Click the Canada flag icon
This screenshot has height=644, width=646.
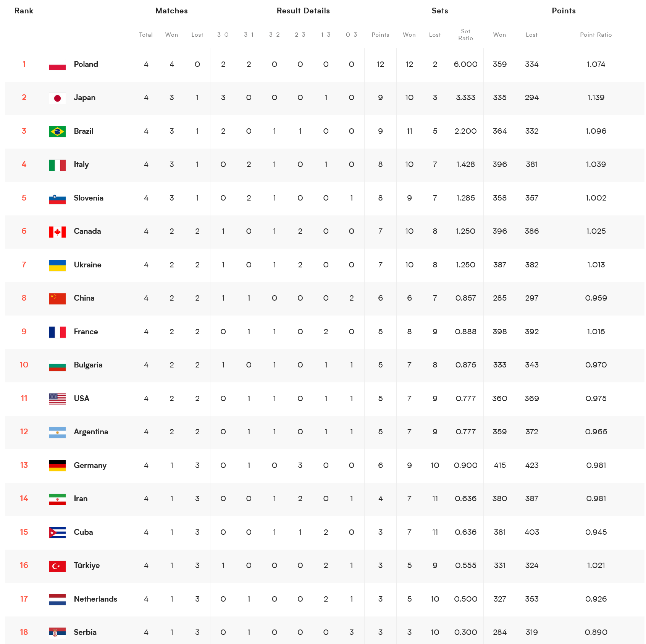(x=57, y=232)
